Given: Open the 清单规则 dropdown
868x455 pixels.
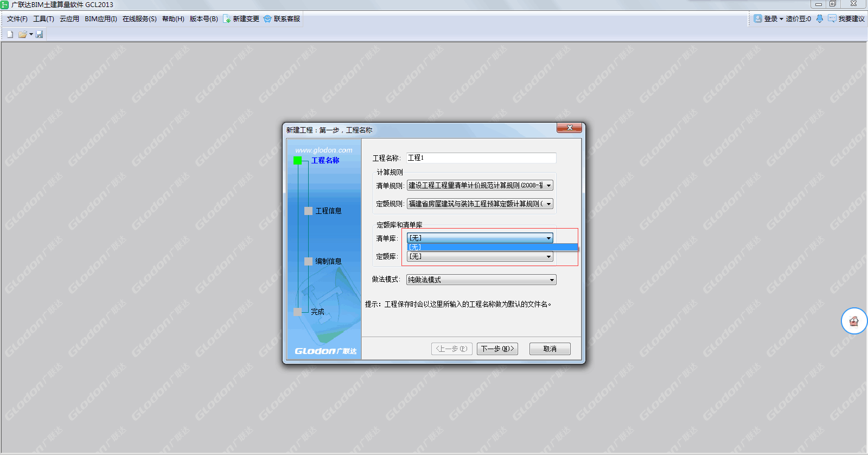Looking at the screenshot, I should (x=480, y=186).
